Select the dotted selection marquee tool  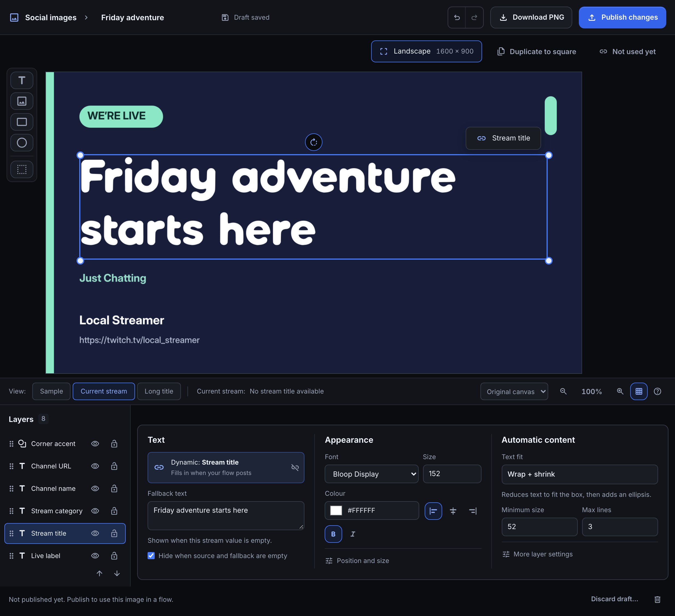click(22, 169)
